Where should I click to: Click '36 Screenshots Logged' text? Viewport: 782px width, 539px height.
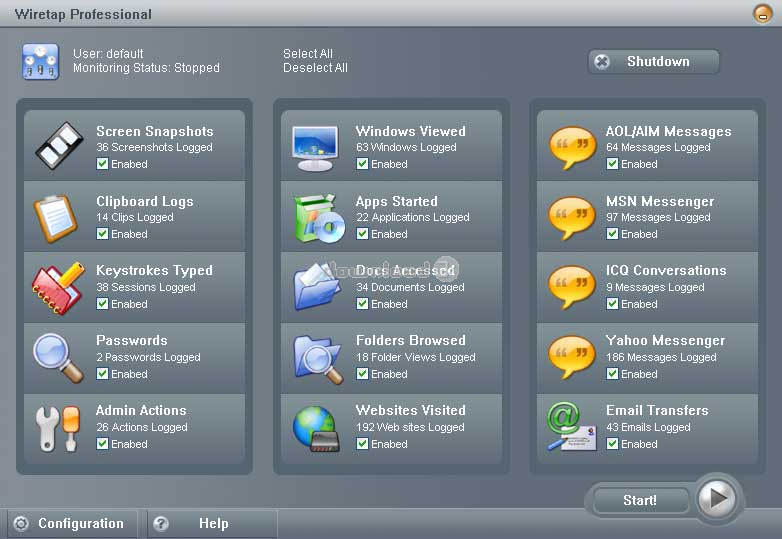coord(154,147)
